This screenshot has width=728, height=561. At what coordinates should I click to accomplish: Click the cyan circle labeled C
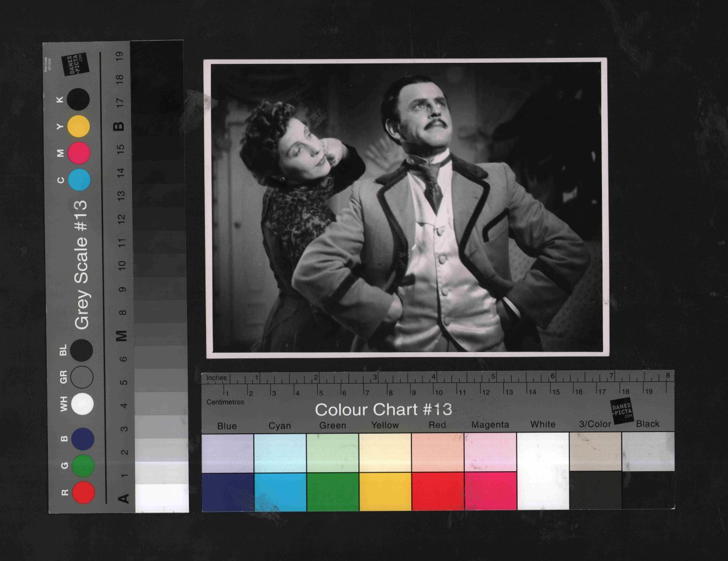click(79, 180)
